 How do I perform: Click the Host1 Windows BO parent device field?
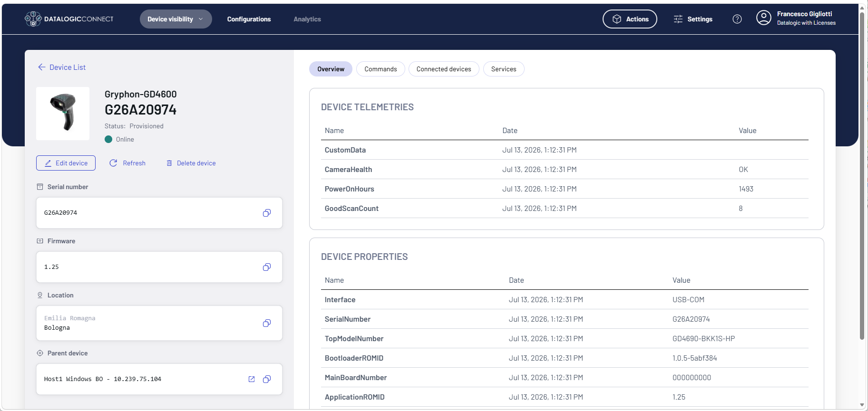click(159, 379)
